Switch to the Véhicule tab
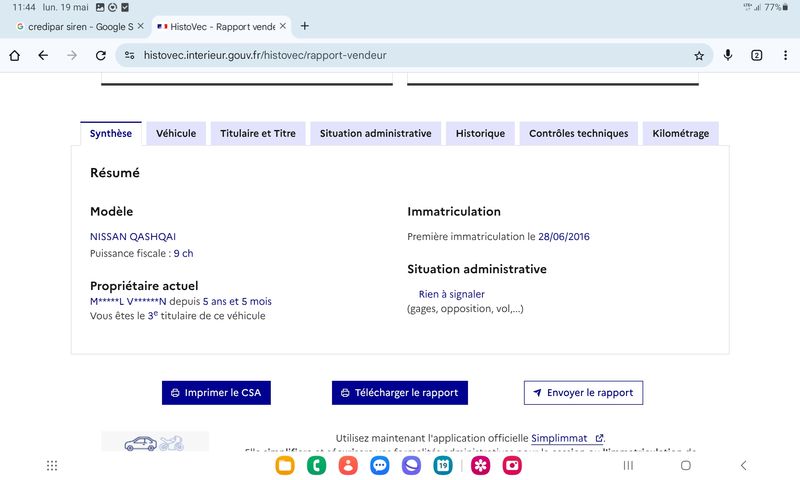This screenshot has width=800, height=480. [176, 134]
